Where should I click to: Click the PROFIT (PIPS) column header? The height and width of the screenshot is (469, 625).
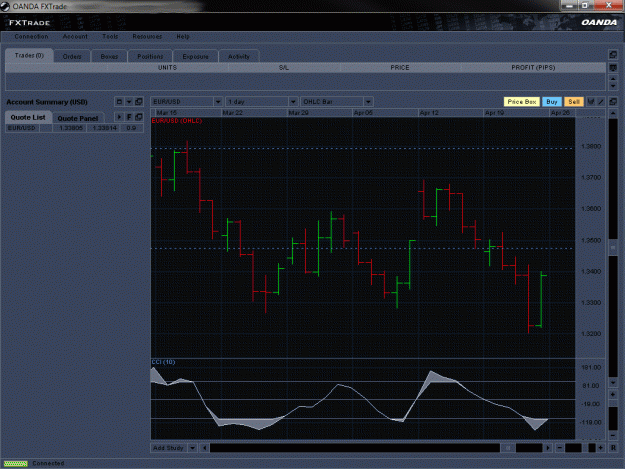533,68
